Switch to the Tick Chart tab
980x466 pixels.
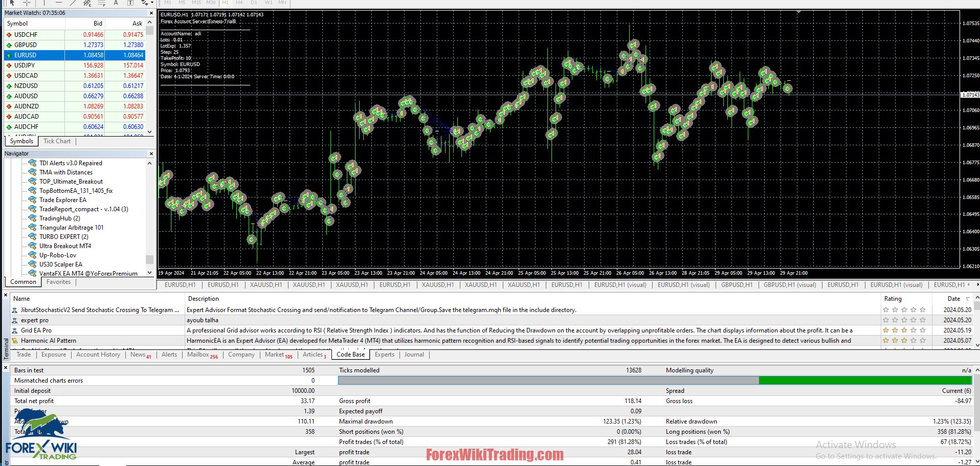click(57, 141)
